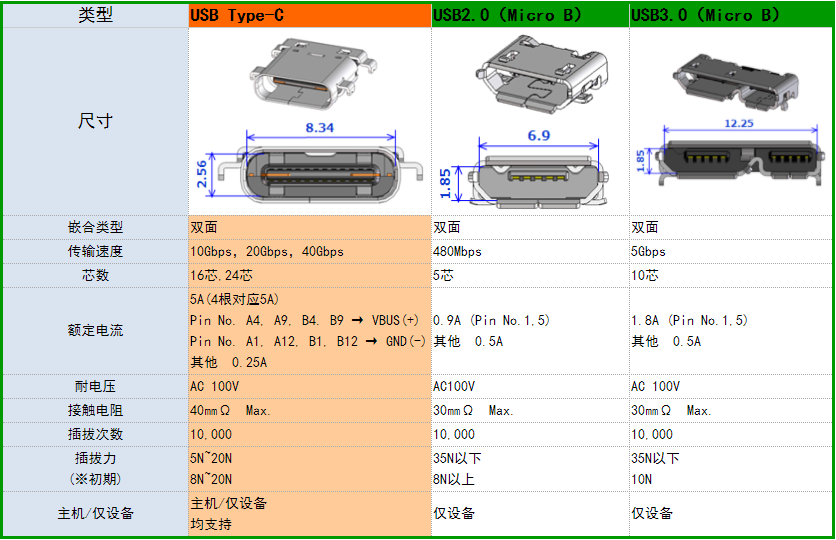Select the 额定电流 row label
836x540 pixels.
[95, 330]
